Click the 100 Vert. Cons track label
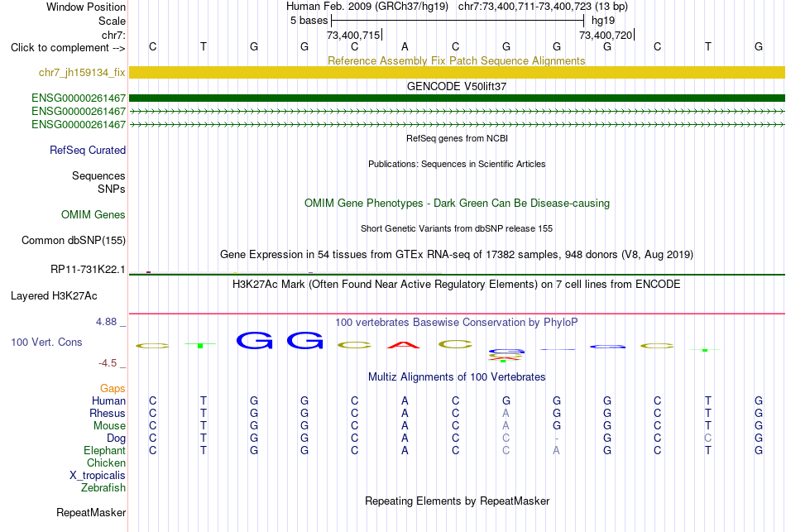The height and width of the screenshot is (532, 786). 46,342
